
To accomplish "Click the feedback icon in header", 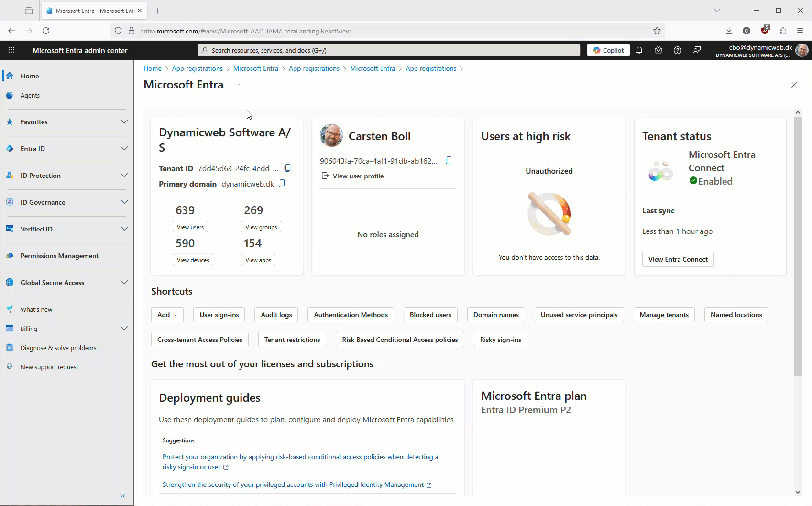I will [x=697, y=50].
